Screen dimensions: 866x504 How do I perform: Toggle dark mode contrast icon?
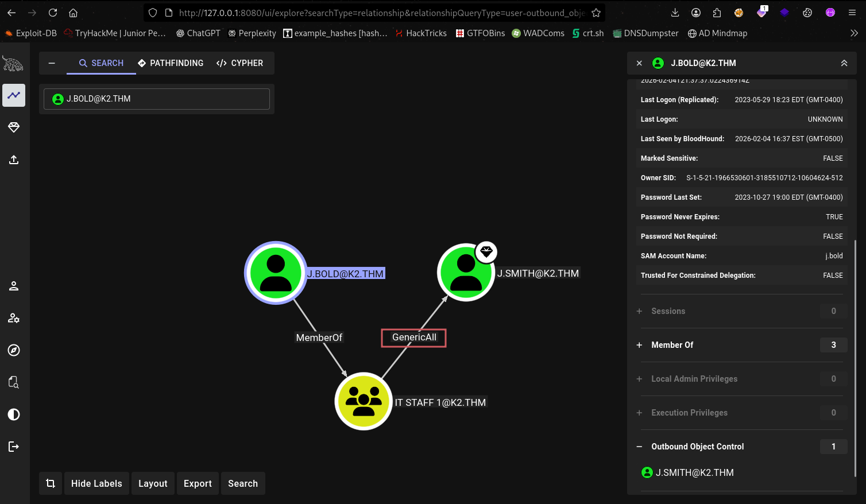pos(14,414)
